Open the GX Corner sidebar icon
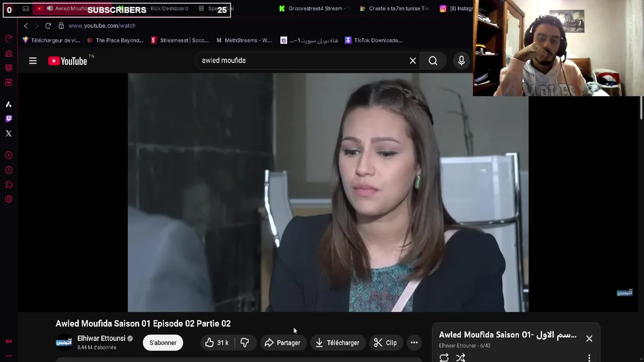 [x=9, y=341]
